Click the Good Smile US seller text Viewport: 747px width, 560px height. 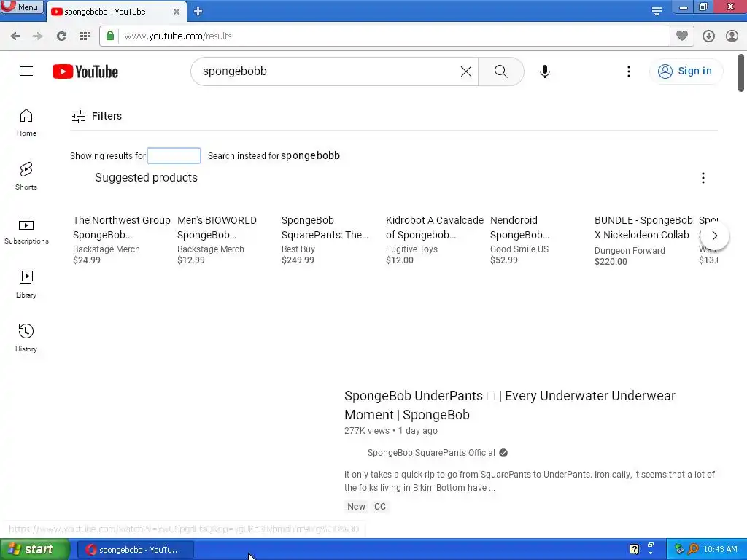point(519,249)
